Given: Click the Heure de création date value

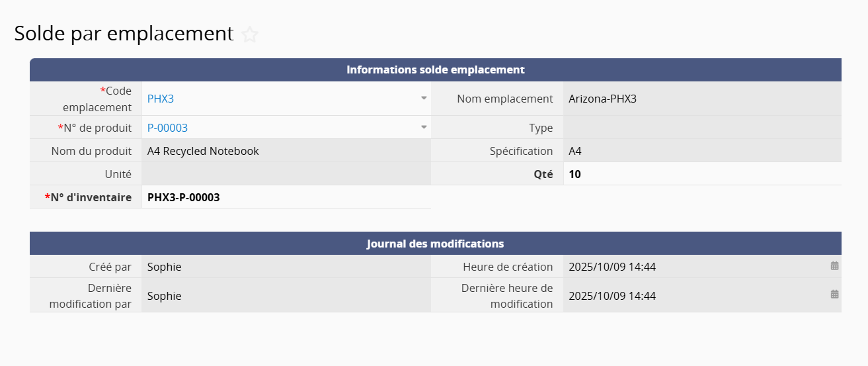Looking at the screenshot, I should 612,267.
